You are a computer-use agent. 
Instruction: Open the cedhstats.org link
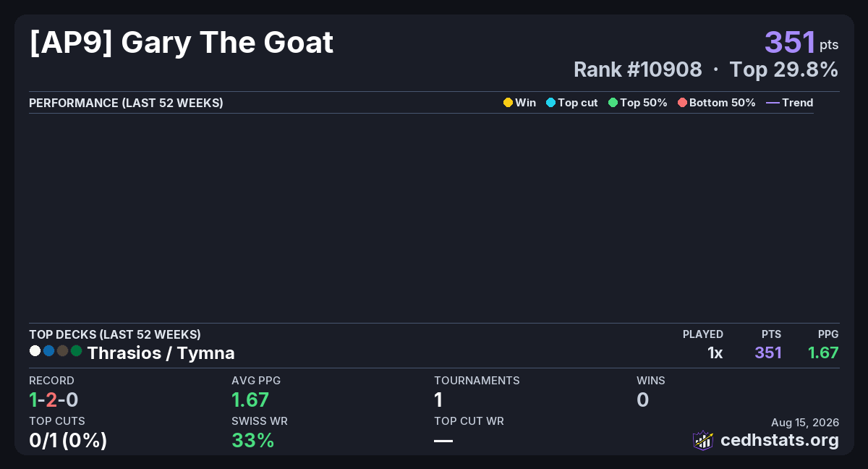(780, 440)
